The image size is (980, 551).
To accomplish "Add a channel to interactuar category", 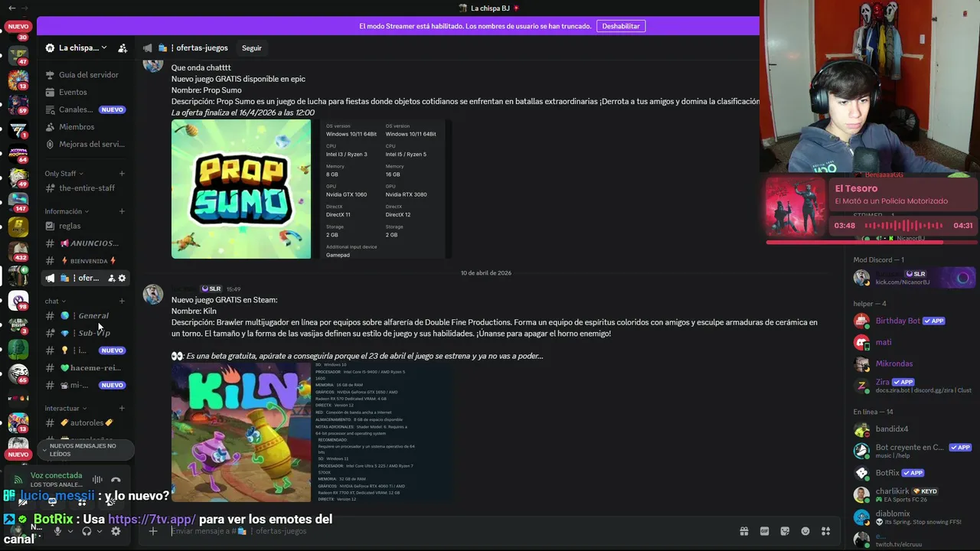I will click(x=122, y=409).
